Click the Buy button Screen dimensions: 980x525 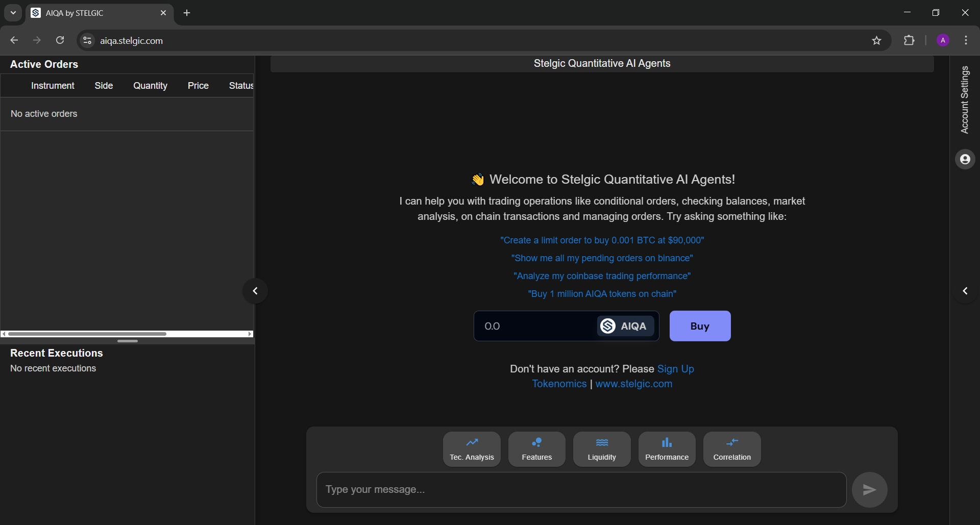coord(700,326)
